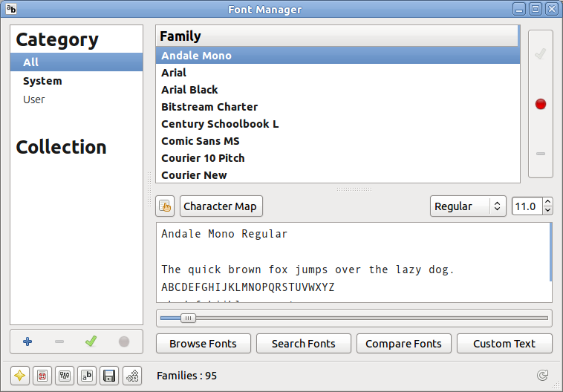This screenshot has width=563, height=392.
Task: Click the font size slider handle
Action: click(188, 318)
